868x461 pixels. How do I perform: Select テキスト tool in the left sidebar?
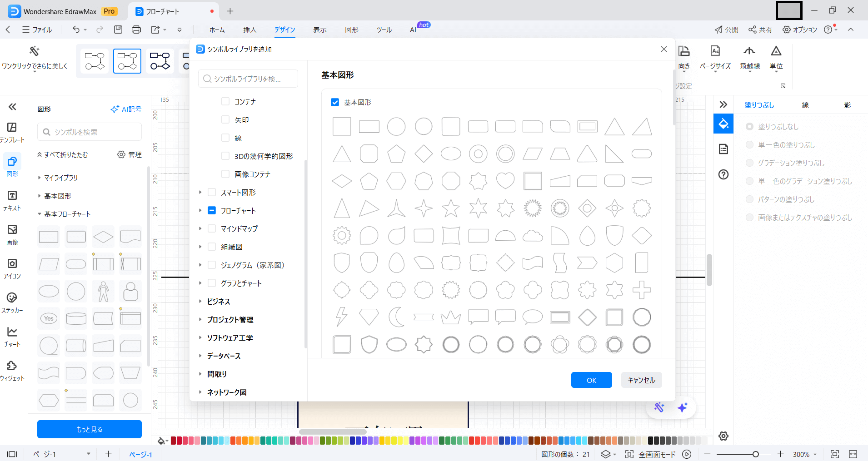(x=12, y=201)
